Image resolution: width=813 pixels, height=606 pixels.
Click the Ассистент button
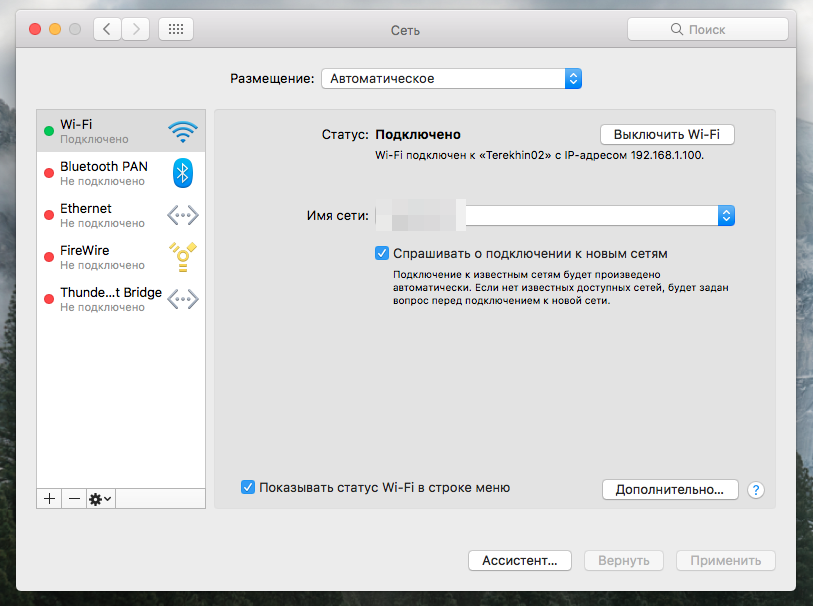tap(520, 560)
